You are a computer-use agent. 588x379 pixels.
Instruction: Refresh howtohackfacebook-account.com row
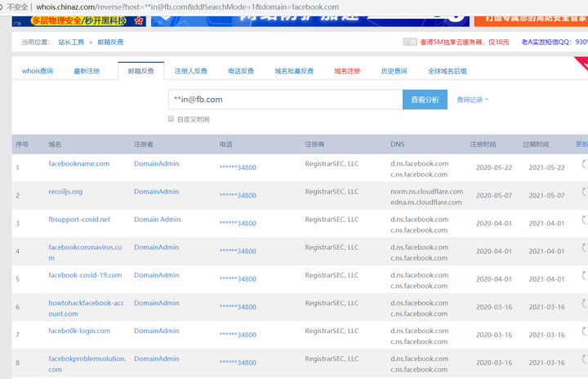coord(585,303)
